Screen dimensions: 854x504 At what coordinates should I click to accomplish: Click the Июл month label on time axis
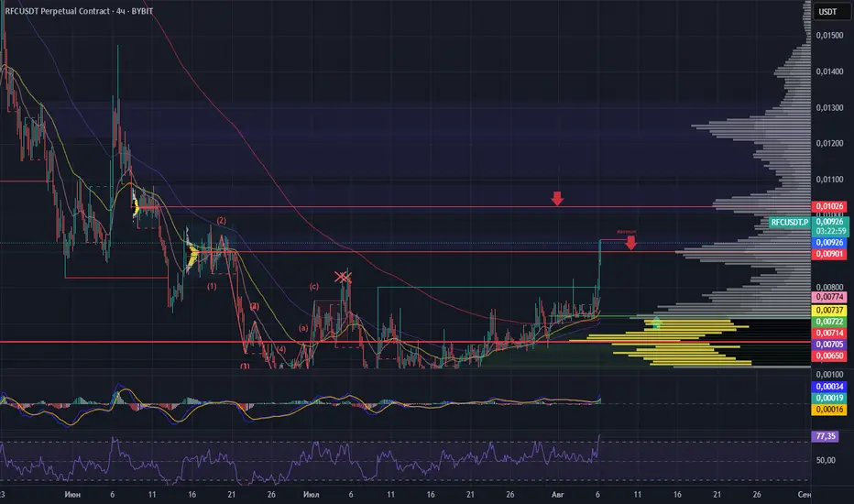311,495
